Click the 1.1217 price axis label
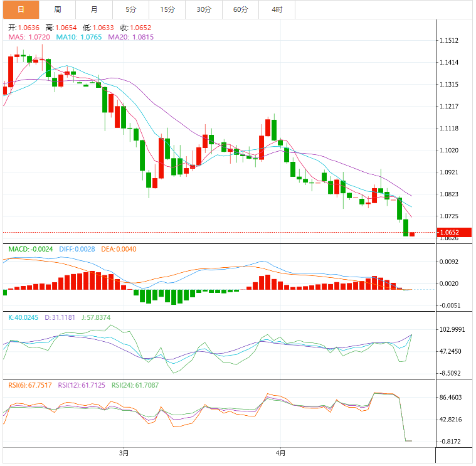 [449, 106]
